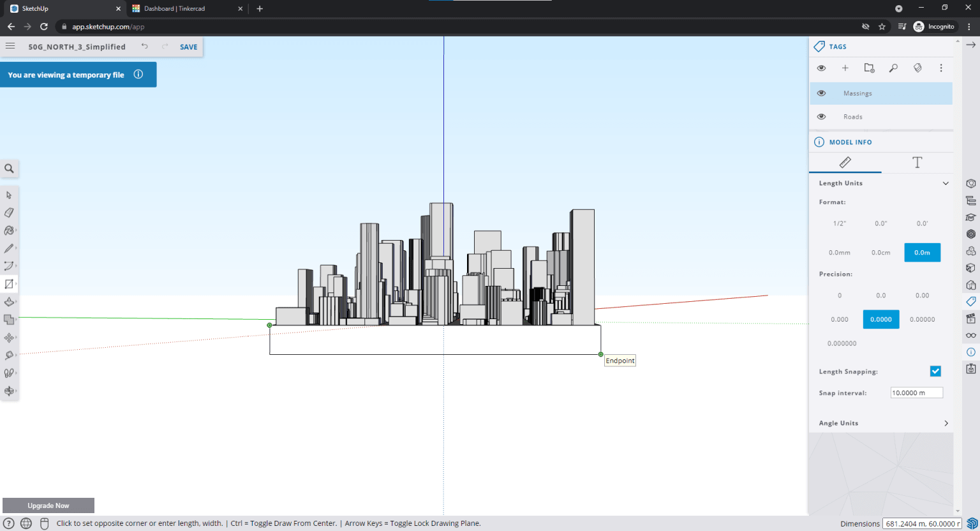Viewport: 980px width, 531px height.
Task: Select 0.0cm centimeter format
Action: coord(881,253)
